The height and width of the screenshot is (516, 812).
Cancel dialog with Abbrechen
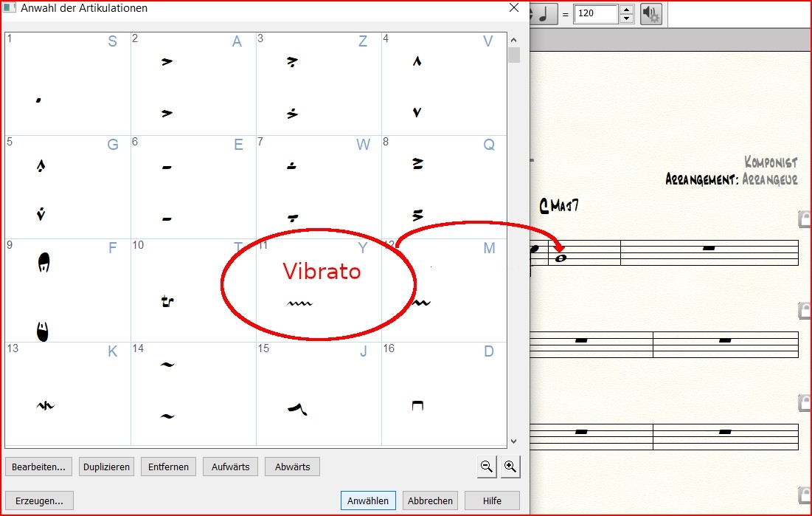[431, 501]
